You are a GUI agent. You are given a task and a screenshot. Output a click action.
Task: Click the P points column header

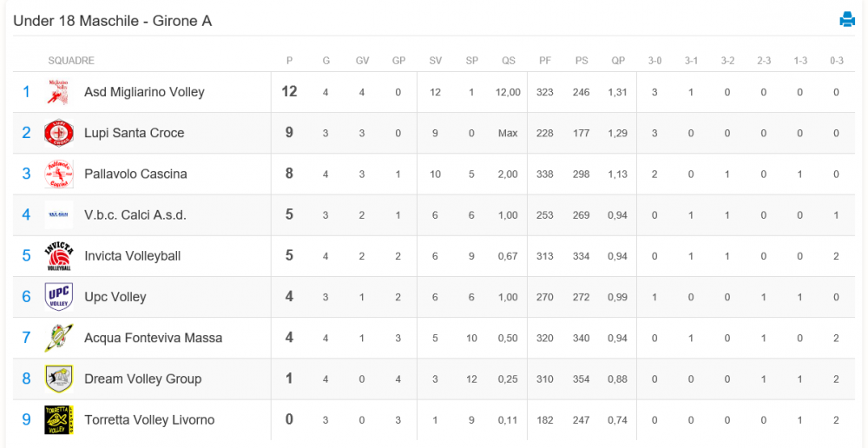(x=290, y=61)
